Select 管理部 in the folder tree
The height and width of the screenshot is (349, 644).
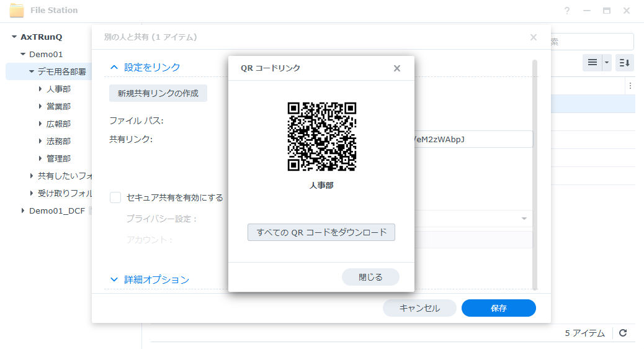[x=59, y=159]
